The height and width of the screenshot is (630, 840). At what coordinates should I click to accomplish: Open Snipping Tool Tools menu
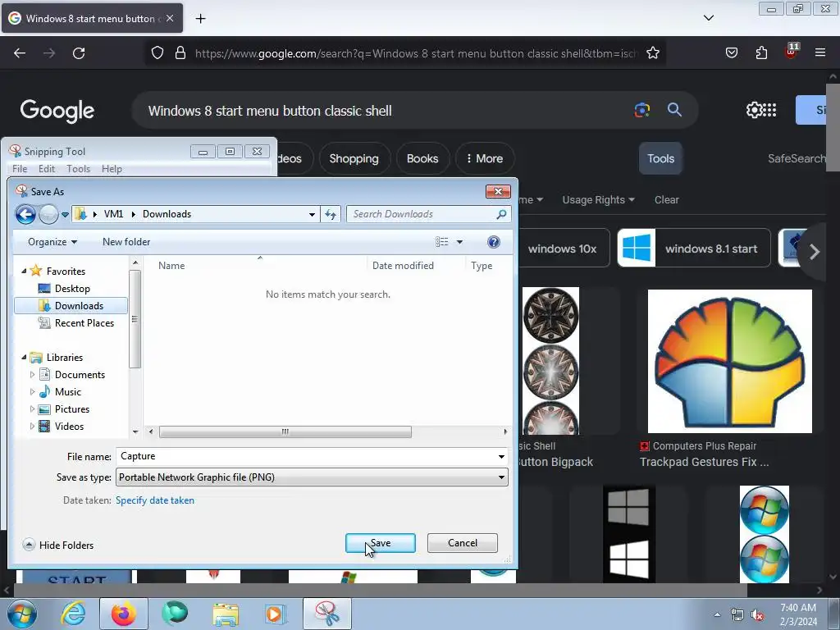(78, 169)
